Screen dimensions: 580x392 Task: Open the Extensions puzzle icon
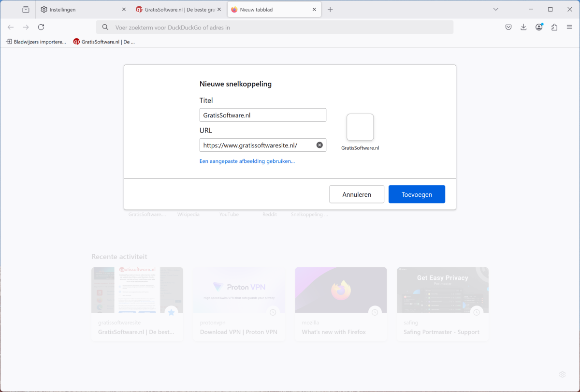click(554, 28)
